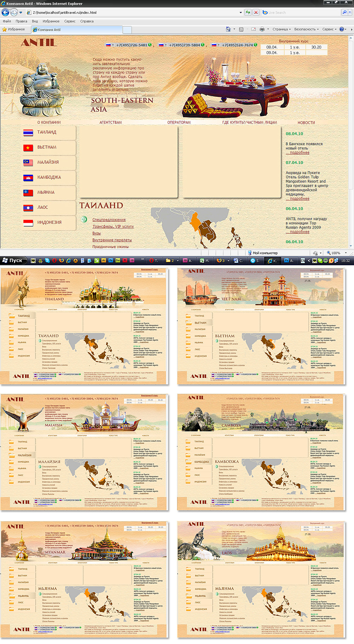Click the page vertical scrollbar down arrow

click(351, 245)
